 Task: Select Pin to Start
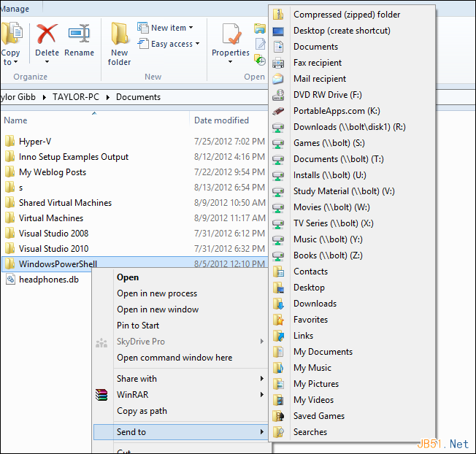tap(138, 326)
